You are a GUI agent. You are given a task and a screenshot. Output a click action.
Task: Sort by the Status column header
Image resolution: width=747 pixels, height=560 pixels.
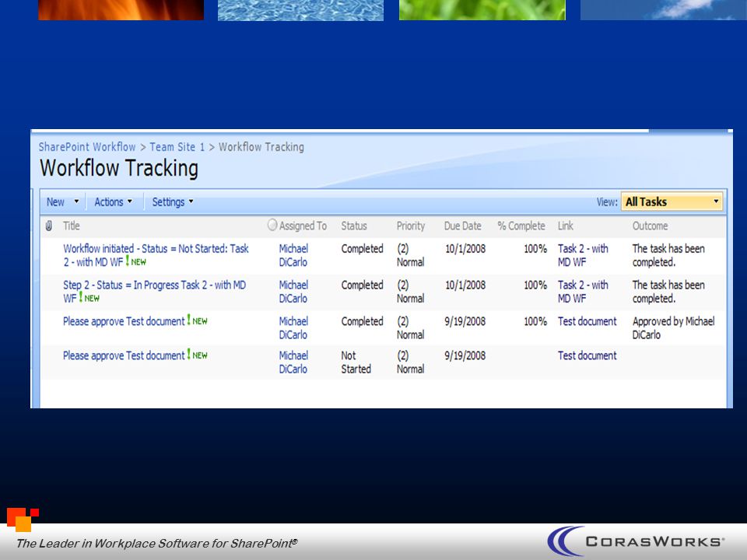354,226
